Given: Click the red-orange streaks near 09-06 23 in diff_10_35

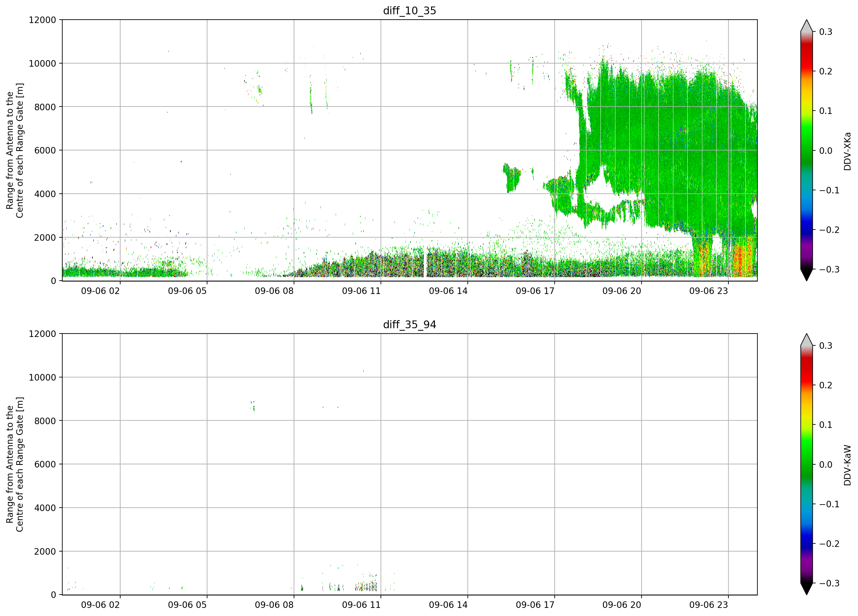Looking at the screenshot, I should (x=744, y=257).
